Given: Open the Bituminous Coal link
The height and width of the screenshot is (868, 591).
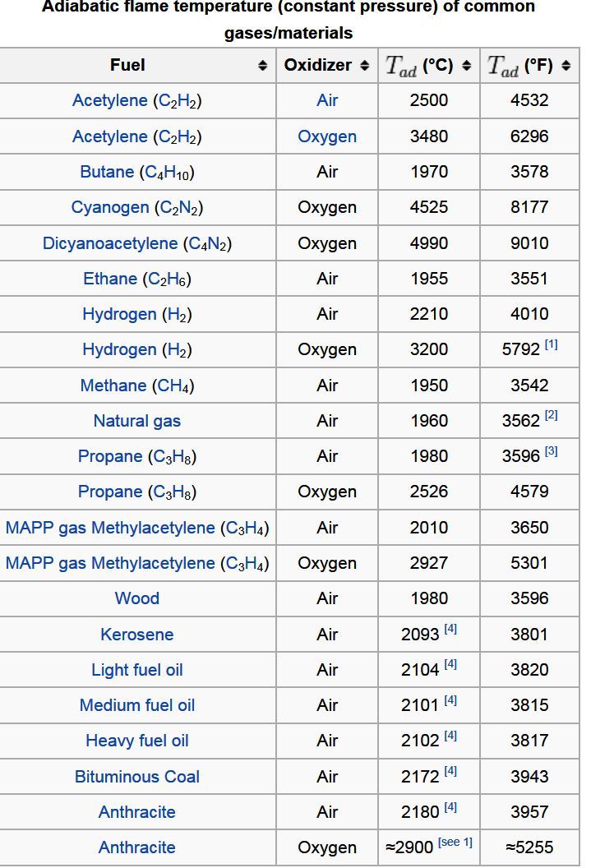Looking at the screenshot, I should coord(136,777).
